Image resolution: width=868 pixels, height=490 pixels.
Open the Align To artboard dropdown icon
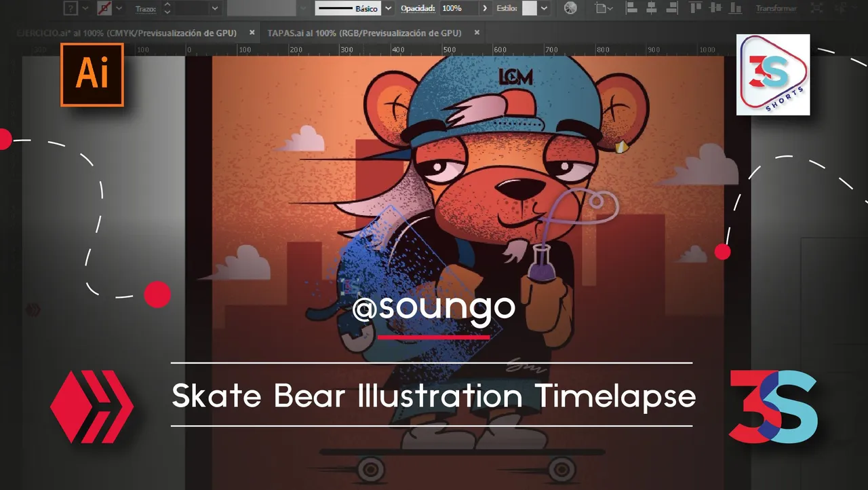(x=604, y=8)
